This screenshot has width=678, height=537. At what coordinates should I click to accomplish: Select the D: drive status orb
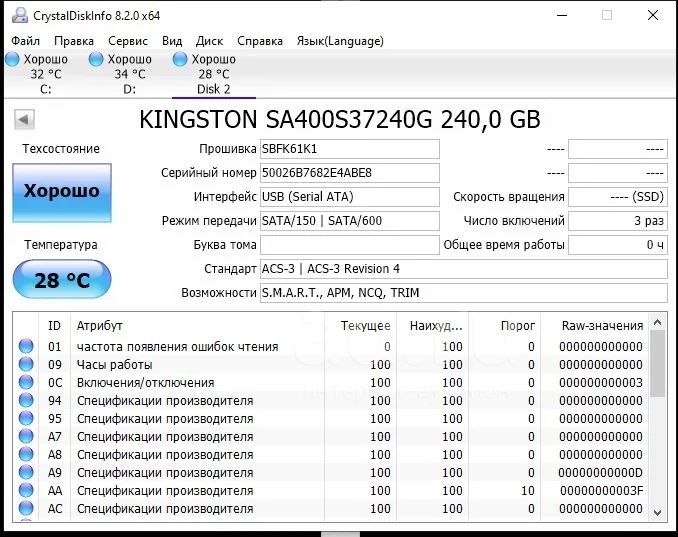(96, 59)
